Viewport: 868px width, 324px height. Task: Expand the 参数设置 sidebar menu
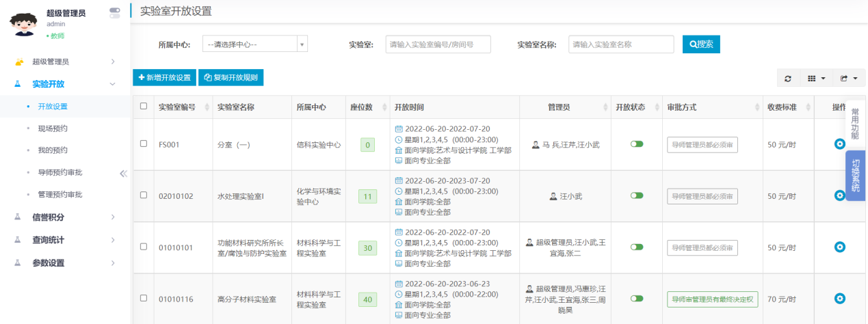tap(65, 263)
